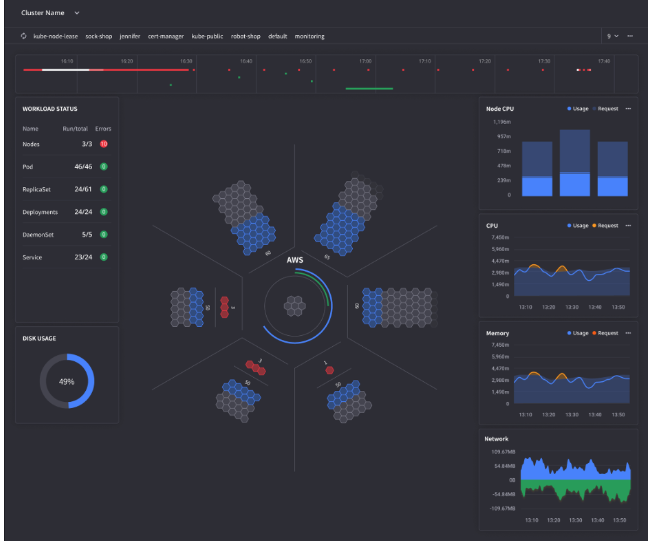The height and width of the screenshot is (541, 650).
Task: Select the sock-shop namespace tab
Action: coord(99,36)
